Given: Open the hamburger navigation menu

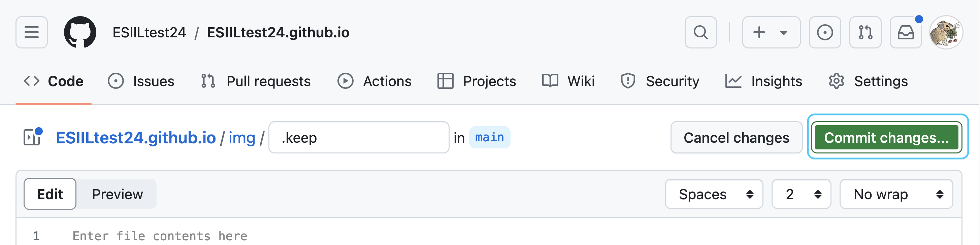Looking at the screenshot, I should click(x=32, y=32).
